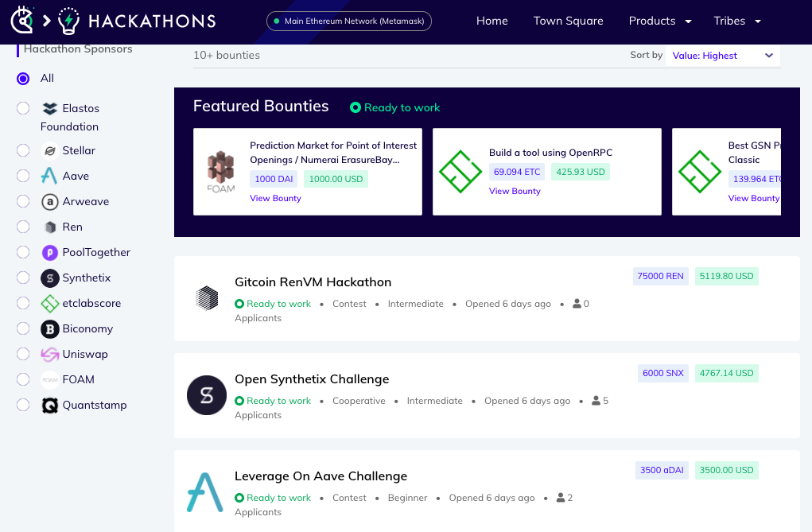The width and height of the screenshot is (812, 532).
Task: Click the Quantstamp sponsor logo
Action: coord(50,405)
